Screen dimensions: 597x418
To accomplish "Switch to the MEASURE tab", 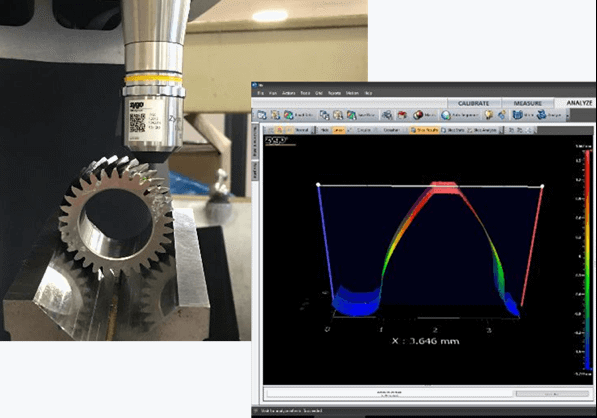I will 527,103.
